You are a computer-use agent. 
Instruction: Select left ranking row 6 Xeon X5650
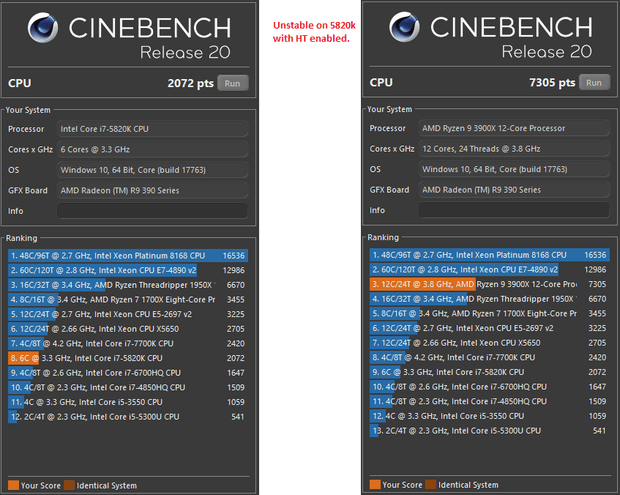[x=128, y=329]
